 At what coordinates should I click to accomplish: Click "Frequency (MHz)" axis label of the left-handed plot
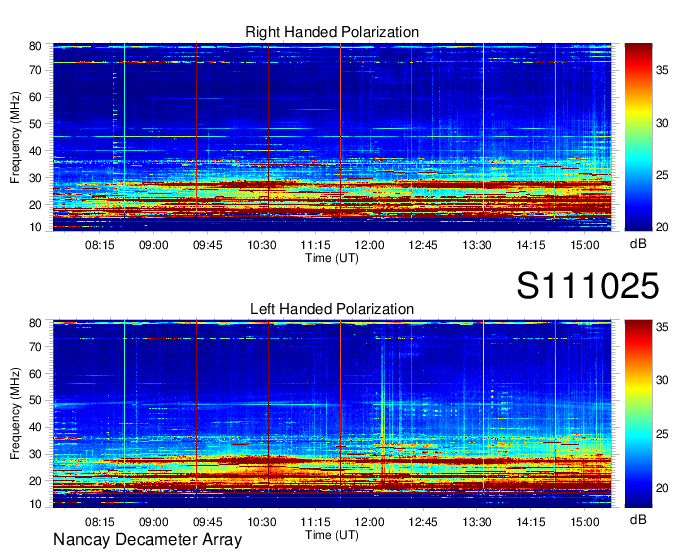pyautogui.click(x=15, y=414)
